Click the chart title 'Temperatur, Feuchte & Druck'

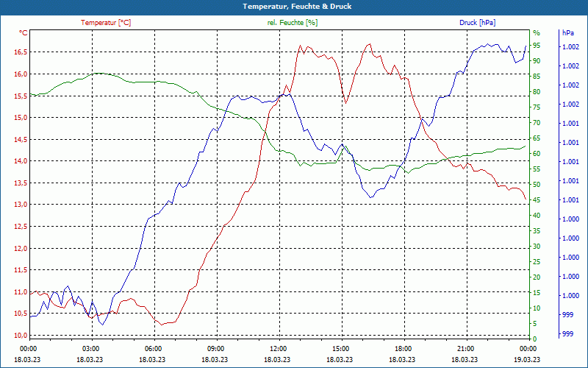[x=297, y=7]
